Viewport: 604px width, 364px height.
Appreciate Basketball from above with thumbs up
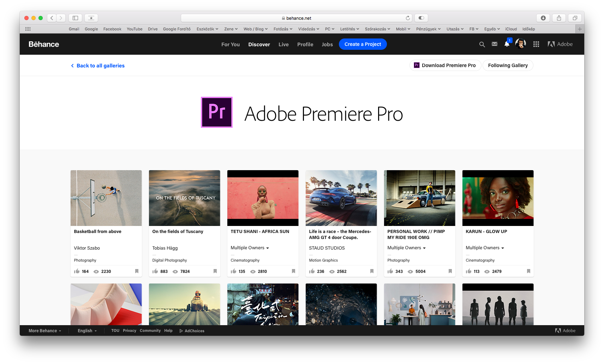tap(77, 271)
